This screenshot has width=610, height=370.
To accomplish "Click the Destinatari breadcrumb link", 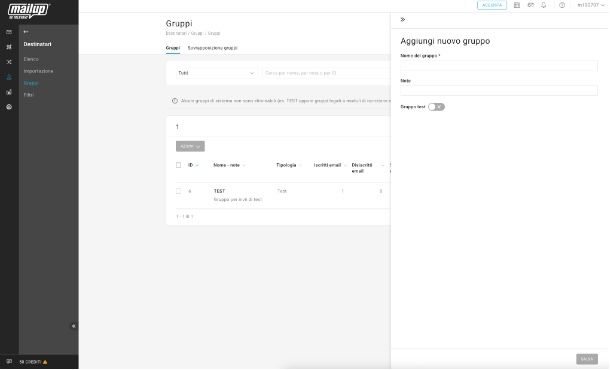I will click(176, 33).
